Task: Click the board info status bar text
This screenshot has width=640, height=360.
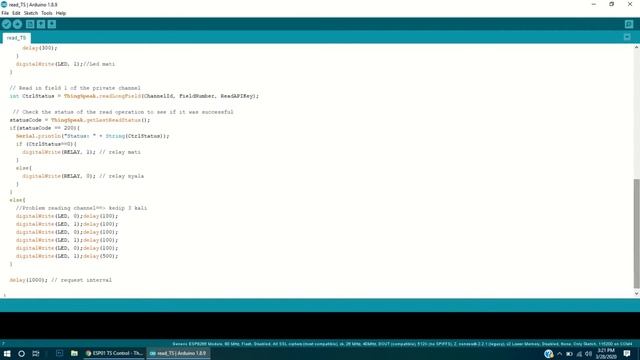Action: 402,344
